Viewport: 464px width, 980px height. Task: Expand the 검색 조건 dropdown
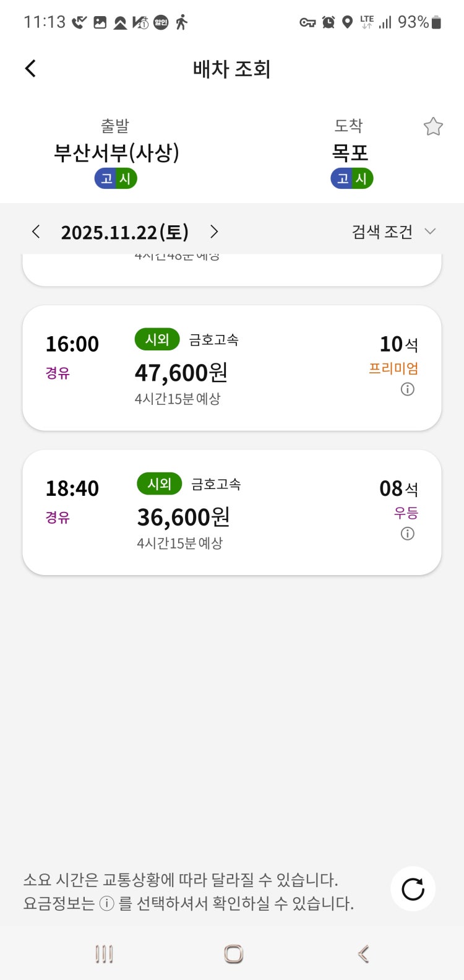coord(393,232)
